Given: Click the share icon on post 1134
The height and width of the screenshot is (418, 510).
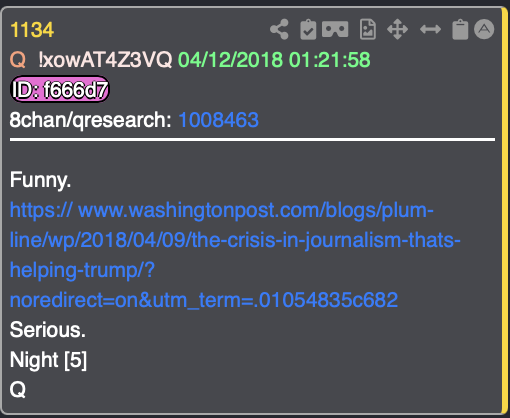Looking at the screenshot, I should 279,29.
